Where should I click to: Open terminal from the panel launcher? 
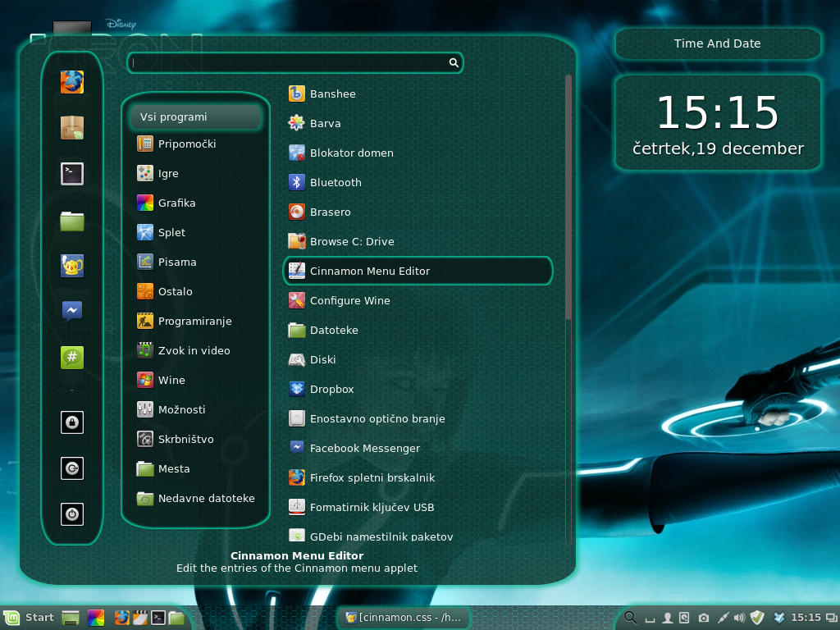coord(158,618)
